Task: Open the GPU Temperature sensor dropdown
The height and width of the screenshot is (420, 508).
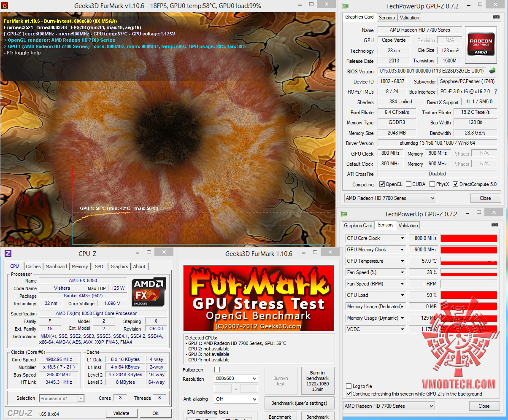Action: point(402,261)
